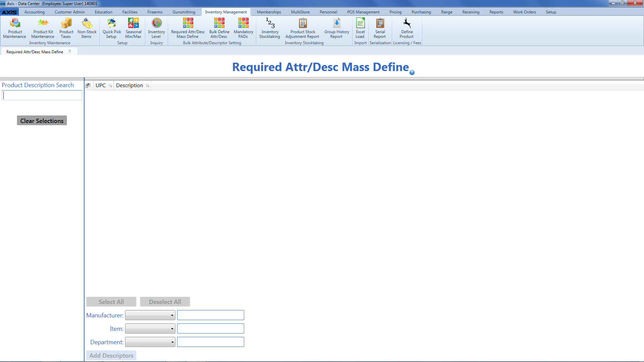Click the Select All button
Screen dimensions: 644x362
[111, 302]
